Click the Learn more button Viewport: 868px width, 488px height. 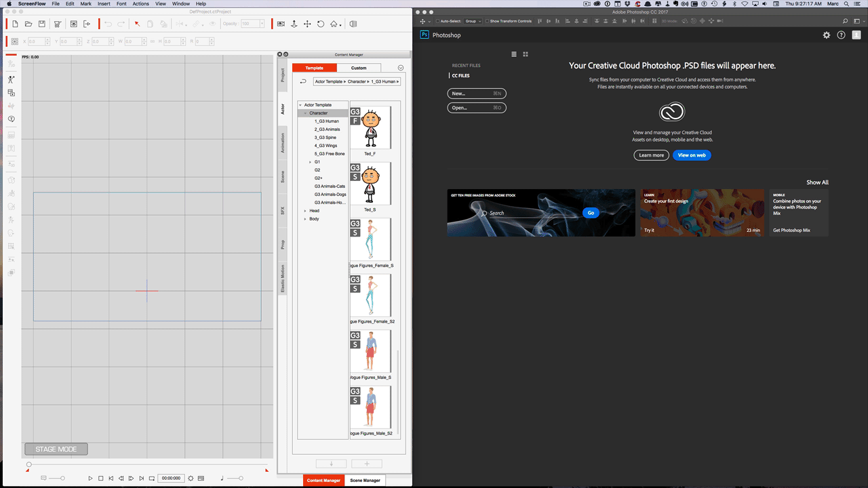pyautogui.click(x=651, y=155)
